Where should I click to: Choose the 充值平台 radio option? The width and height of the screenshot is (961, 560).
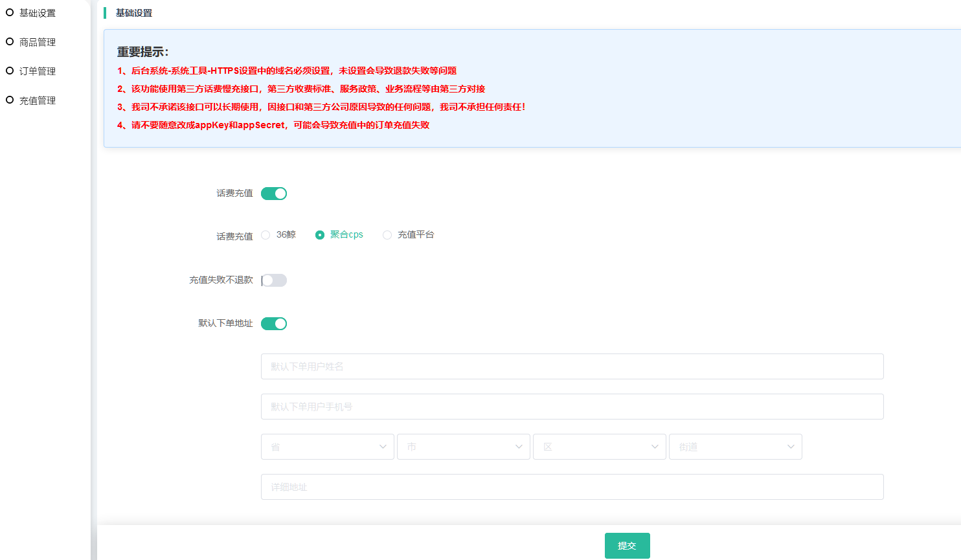387,235
